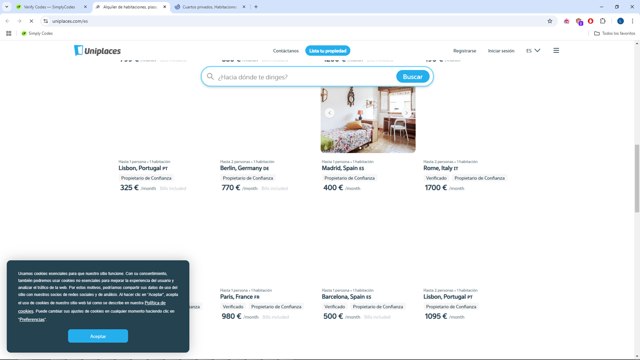Stop loading the page
The width and height of the screenshot is (640, 360).
[x=31, y=21]
